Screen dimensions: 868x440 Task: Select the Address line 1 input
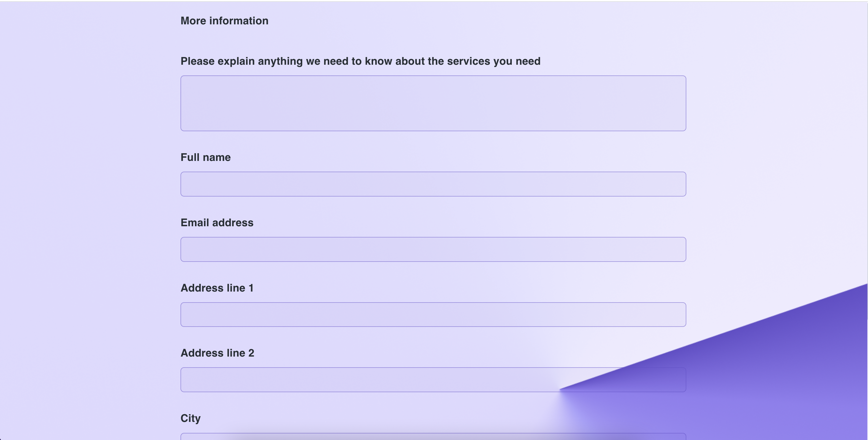(433, 314)
